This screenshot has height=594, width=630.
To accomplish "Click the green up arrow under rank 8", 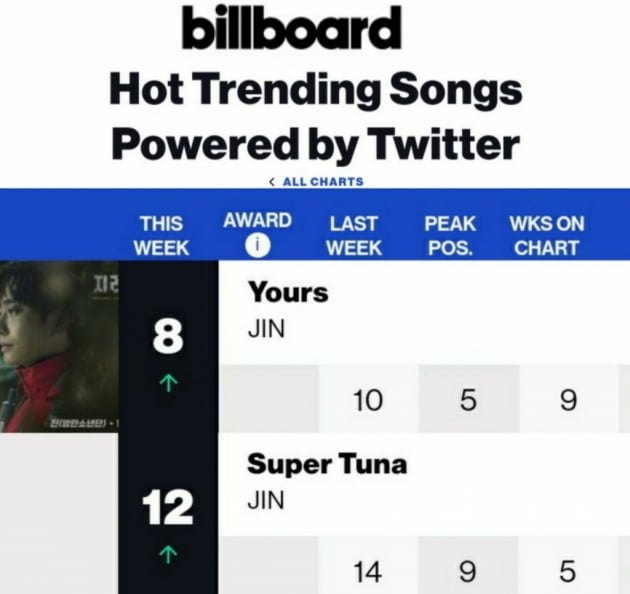I will (x=168, y=383).
